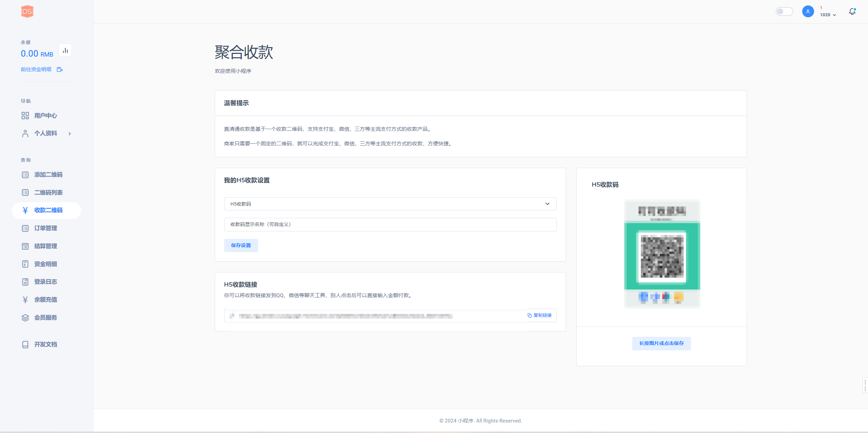Click the 会员服务 layers icon
The image size is (868, 433).
coord(25,318)
